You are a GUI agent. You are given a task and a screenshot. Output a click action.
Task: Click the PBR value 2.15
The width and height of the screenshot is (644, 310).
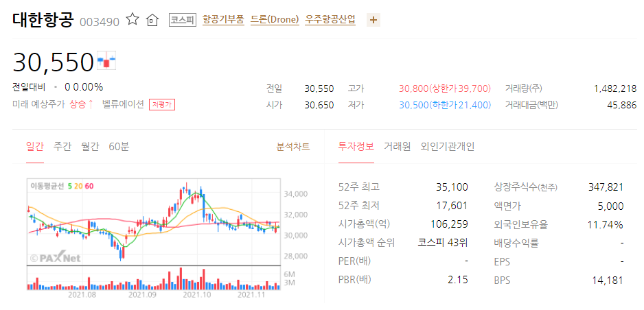pyautogui.click(x=457, y=280)
